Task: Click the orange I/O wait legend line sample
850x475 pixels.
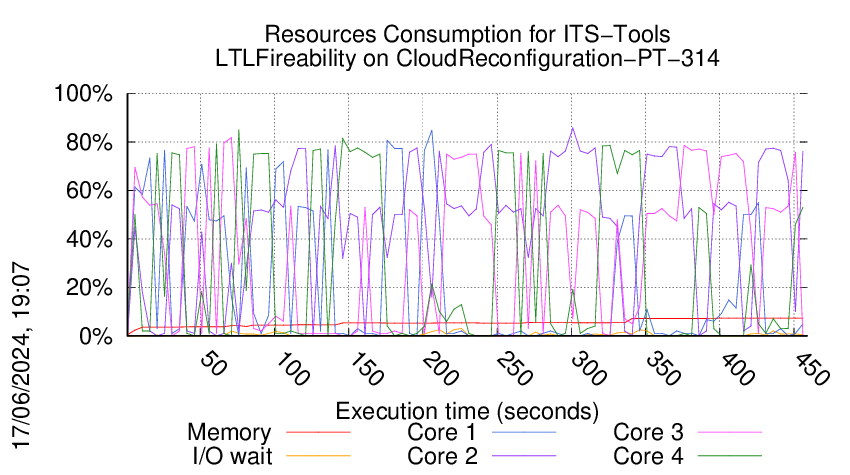Action: tap(318, 456)
